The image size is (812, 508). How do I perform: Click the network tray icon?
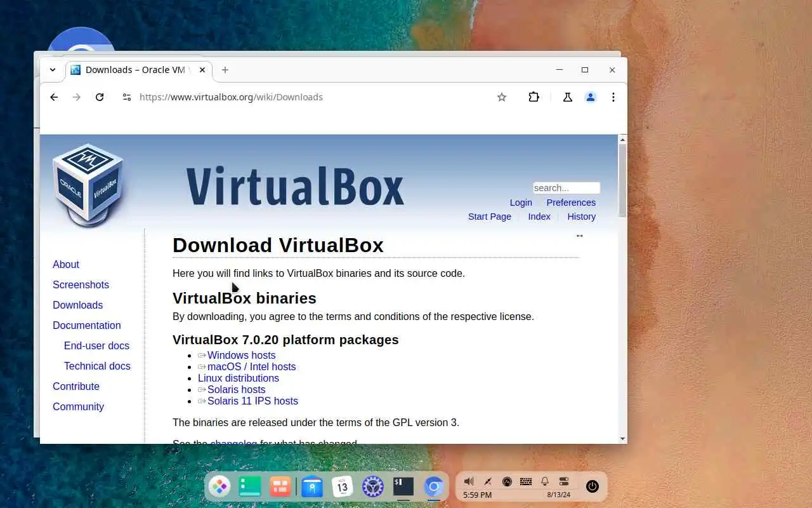(488, 481)
